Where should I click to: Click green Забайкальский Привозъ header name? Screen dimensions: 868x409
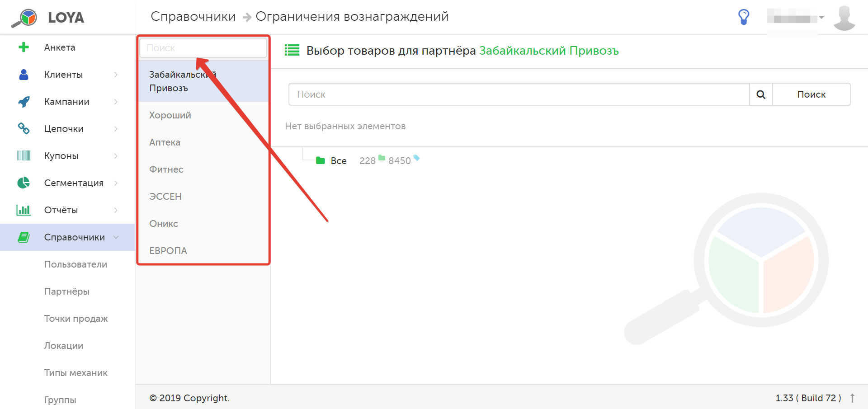coord(549,51)
